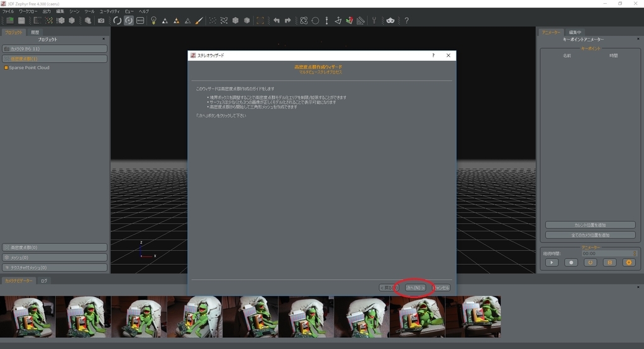Click the first white triangle cameras icon
Image resolution: width=644 pixels, height=349 pixels.
coord(165,21)
